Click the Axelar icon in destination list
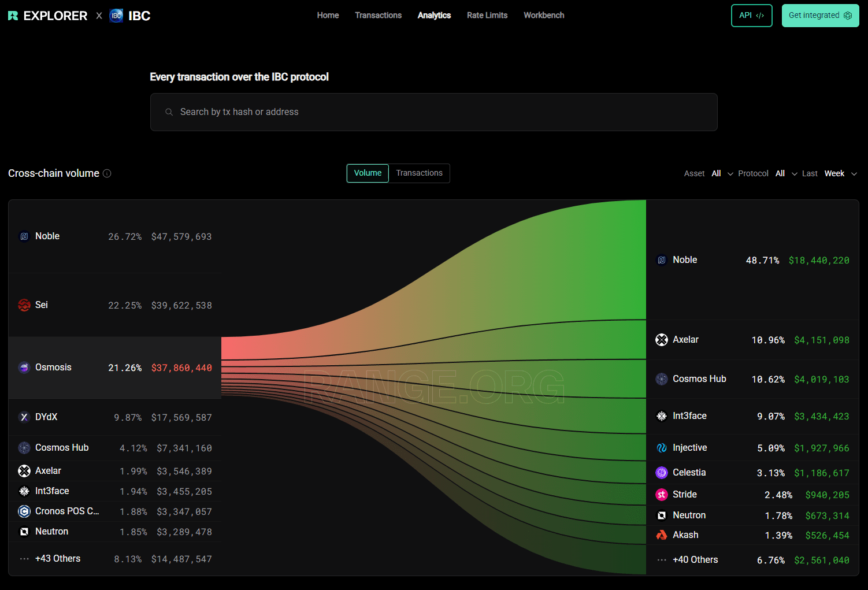This screenshot has height=590, width=868. [662, 340]
